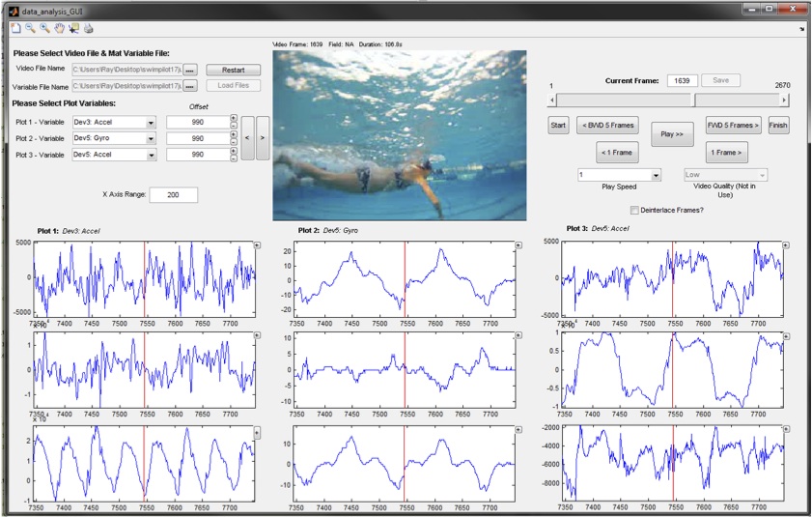Image resolution: width=812 pixels, height=517 pixels.
Task: Click browse button beside Variable File Name
Action: click(190, 87)
